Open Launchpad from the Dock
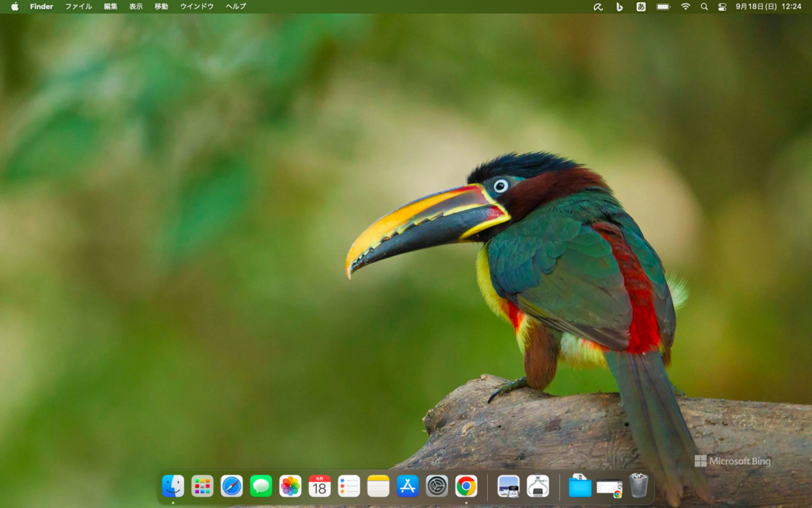This screenshot has width=812, height=508. tap(202, 486)
